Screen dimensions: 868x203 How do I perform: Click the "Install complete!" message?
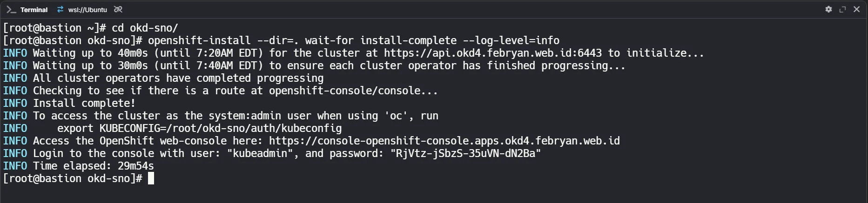(84, 103)
